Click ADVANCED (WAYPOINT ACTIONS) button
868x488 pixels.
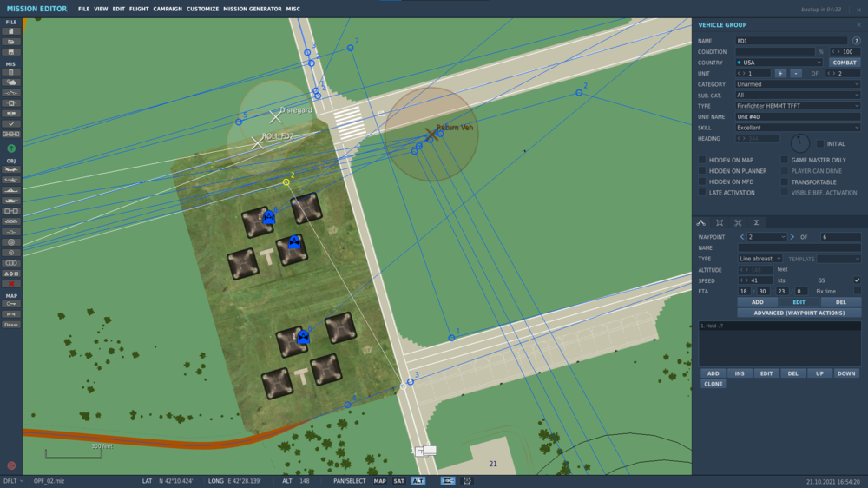tap(799, 313)
